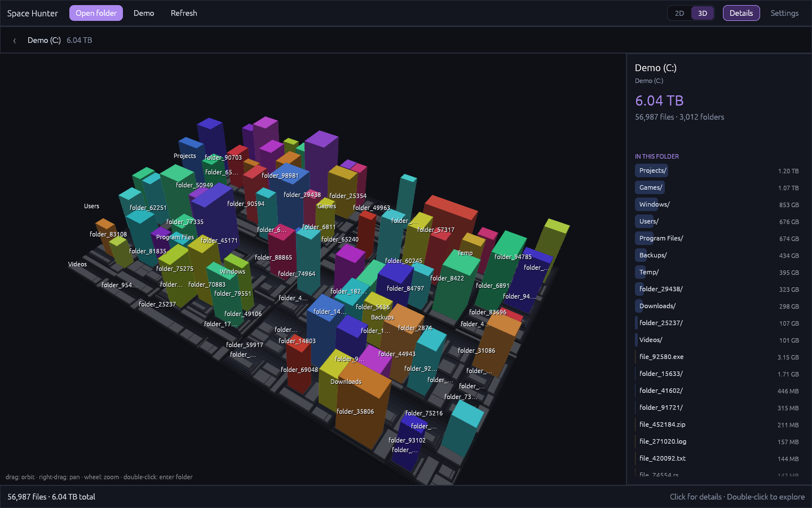Select Temp/ in the folder list

click(x=717, y=272)
